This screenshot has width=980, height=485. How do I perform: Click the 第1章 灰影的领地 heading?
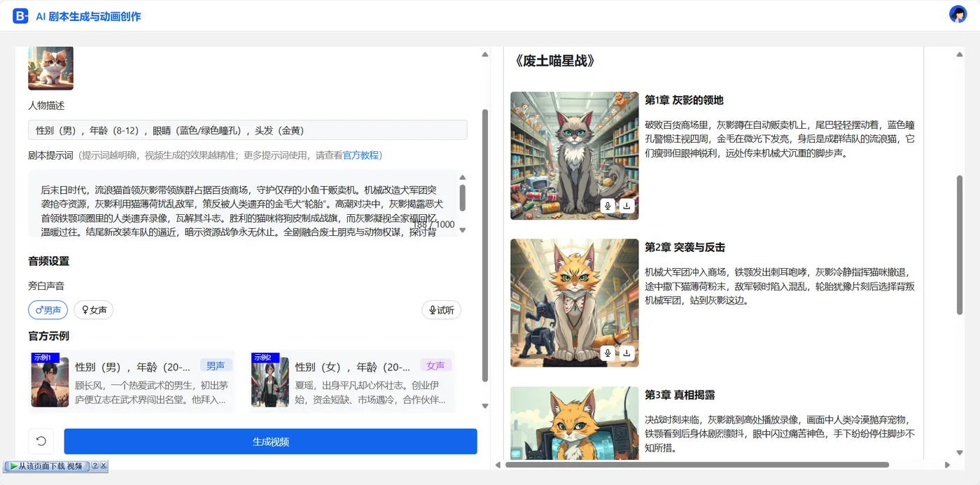click(x=684, y=100)
